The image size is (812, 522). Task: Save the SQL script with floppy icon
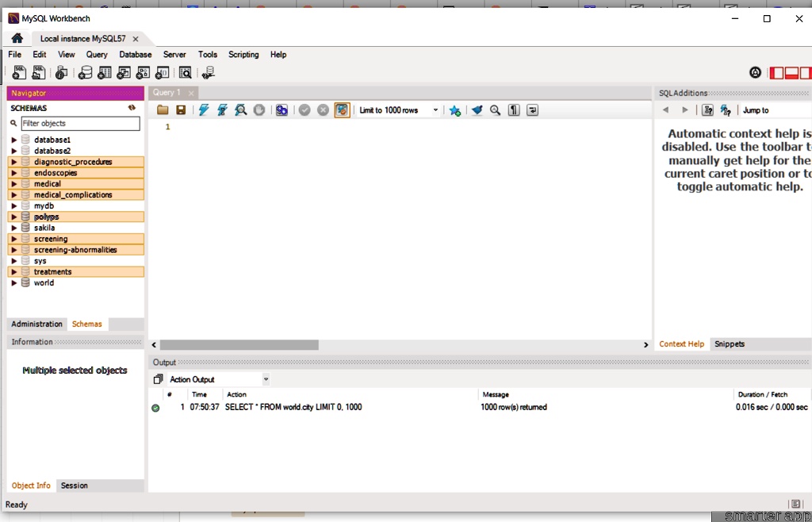[x=181, y=110]
